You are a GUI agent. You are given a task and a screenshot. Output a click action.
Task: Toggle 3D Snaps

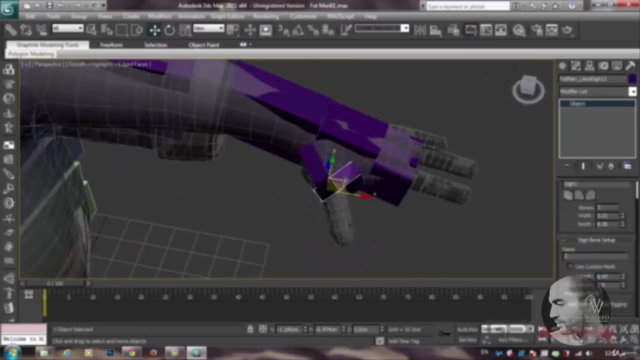pyautogui.click(x=283, y=30)
